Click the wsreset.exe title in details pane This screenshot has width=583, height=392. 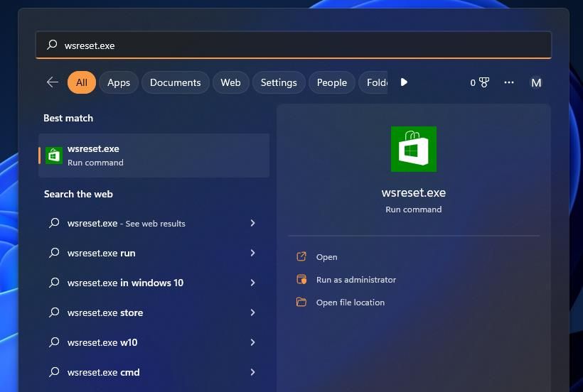coord(414,192)
